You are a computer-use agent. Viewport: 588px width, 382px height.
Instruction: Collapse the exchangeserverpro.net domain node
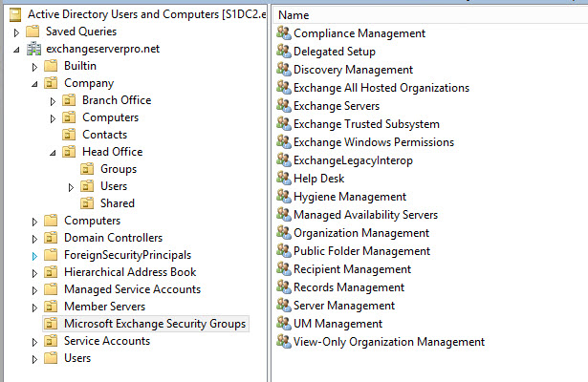coord(16,50)
